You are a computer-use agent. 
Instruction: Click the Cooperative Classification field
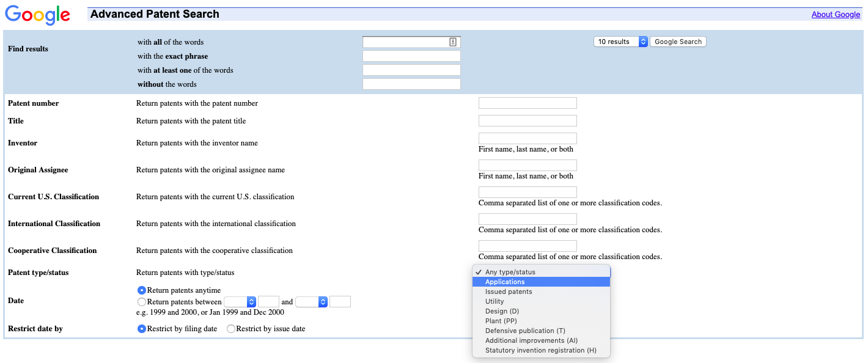tap(528, 246)
